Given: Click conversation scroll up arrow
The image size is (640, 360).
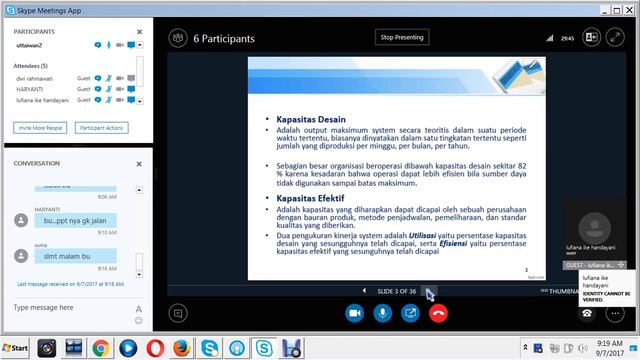Looking at the screenshot, I should point(139,190).
